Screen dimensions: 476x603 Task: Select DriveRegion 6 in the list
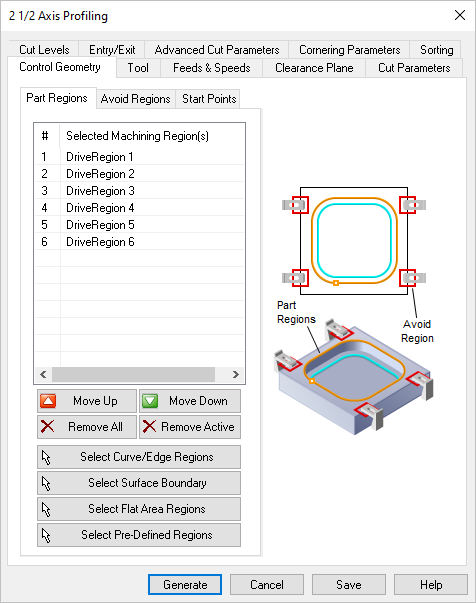point(140,242)
